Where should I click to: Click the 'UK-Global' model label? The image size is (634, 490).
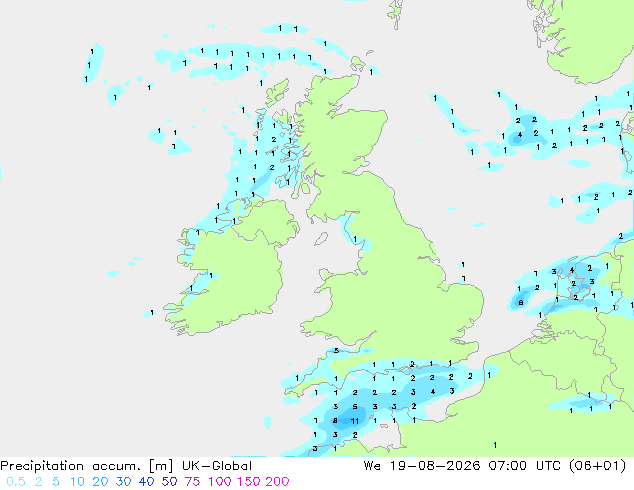[x=217, y=466]
